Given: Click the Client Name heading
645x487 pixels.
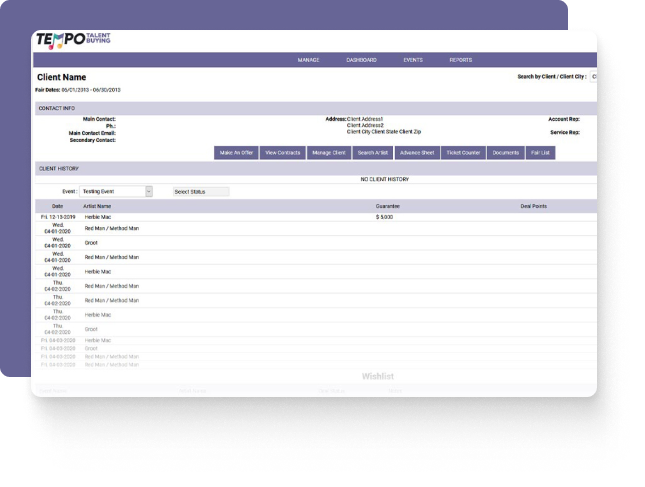Looking at the screenshot, I should pos(62,77).
